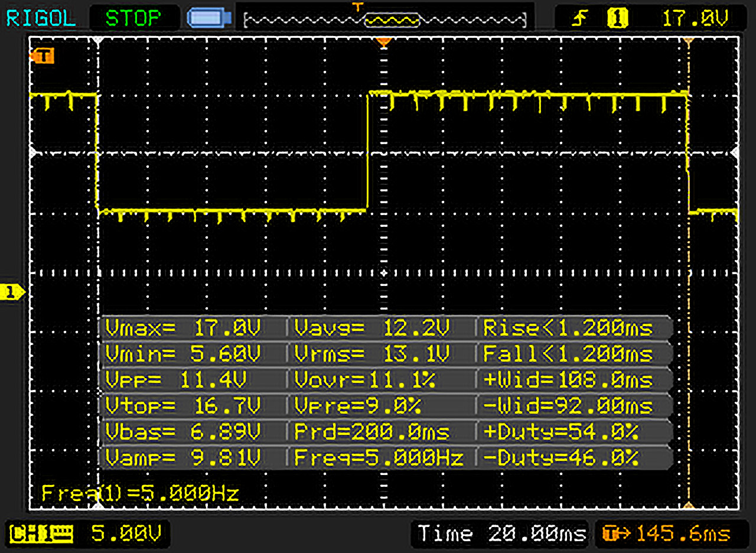
Task: Click the channel 1 ground reference marker
Action: (x=13, y=291)
